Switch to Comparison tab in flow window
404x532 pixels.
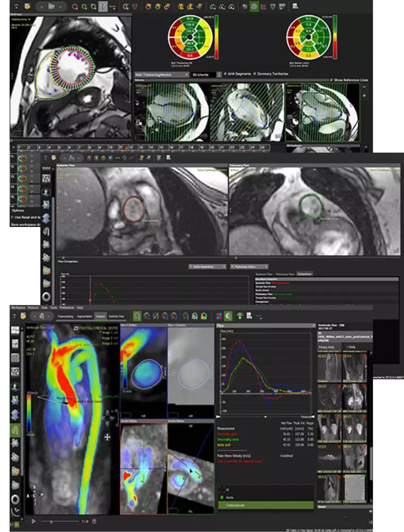pos(305,274)
